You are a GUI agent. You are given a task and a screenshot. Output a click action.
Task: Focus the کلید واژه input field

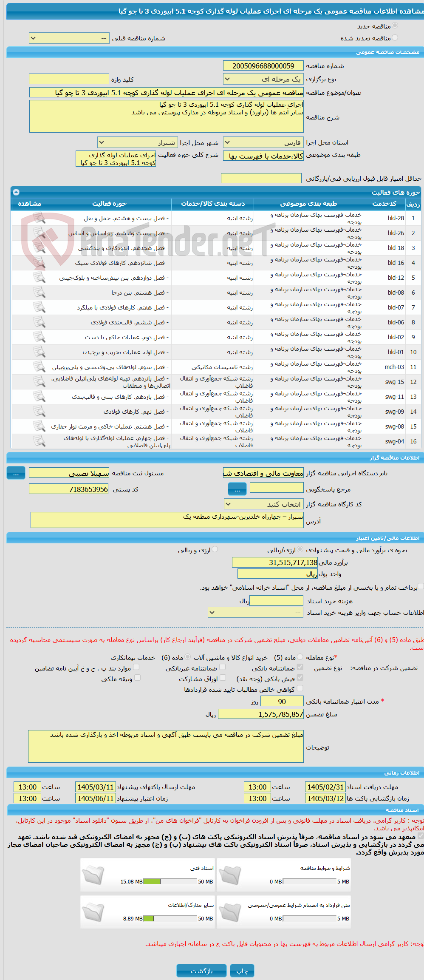point(69,79)
